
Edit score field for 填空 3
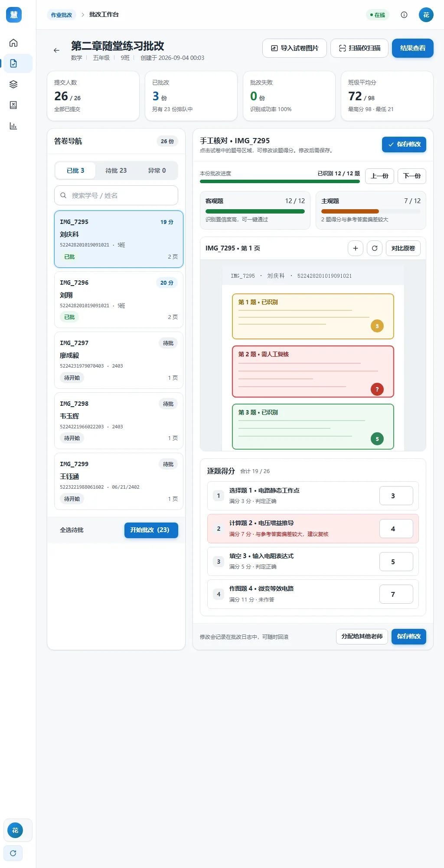pos(396,562)
